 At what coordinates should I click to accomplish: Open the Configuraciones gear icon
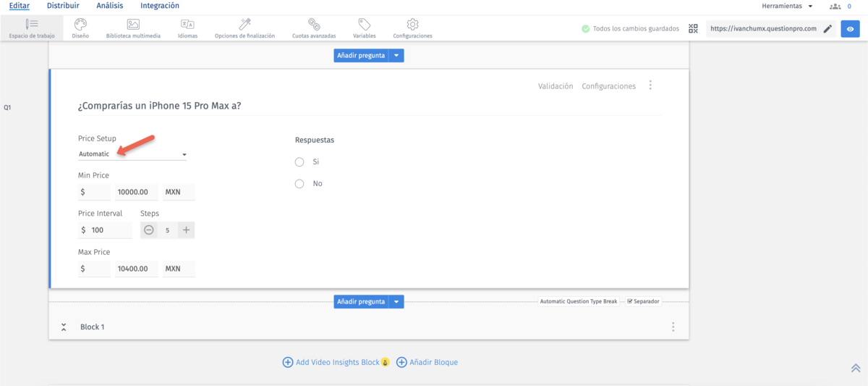(x=412, y=24)
